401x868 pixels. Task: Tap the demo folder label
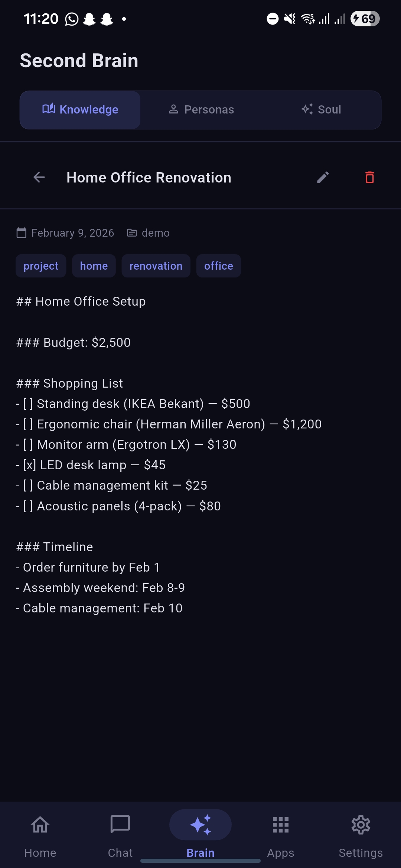pos(149,233)
